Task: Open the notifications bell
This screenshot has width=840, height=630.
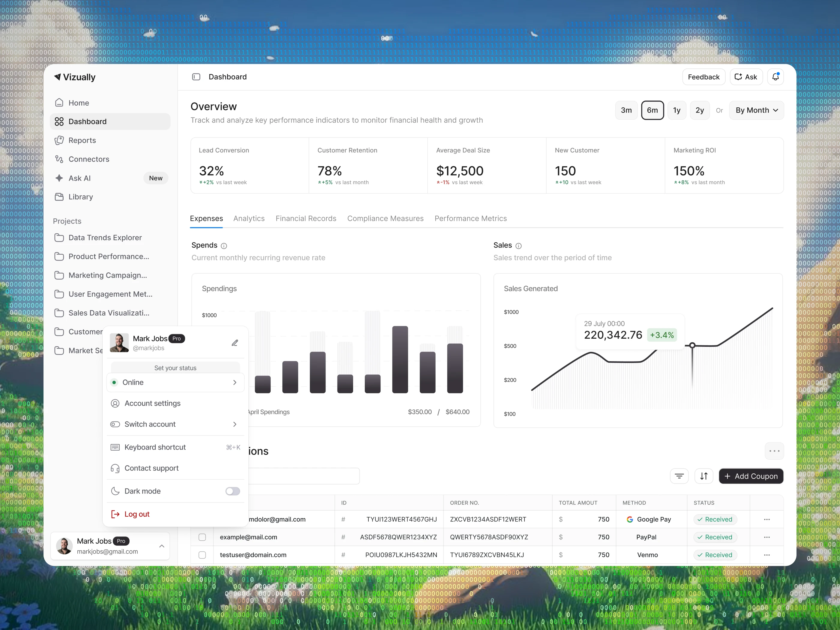Action: pyautogui.click(x=775, y=77)
